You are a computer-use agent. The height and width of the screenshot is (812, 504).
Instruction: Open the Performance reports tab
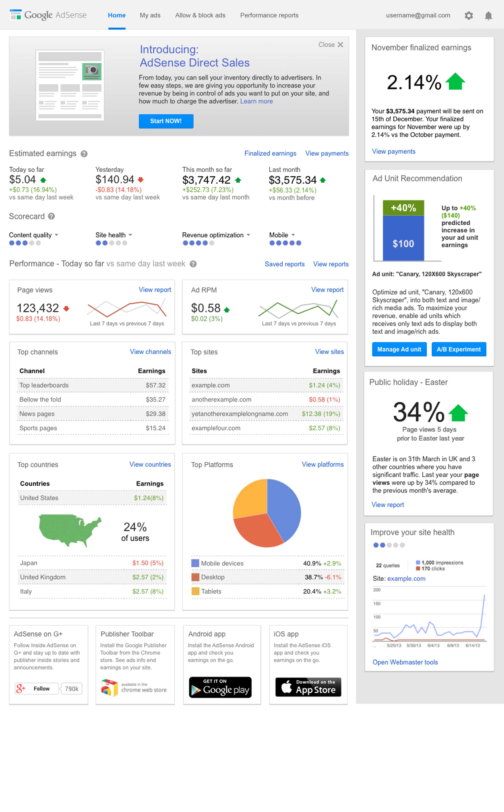[x=269, y=15]
